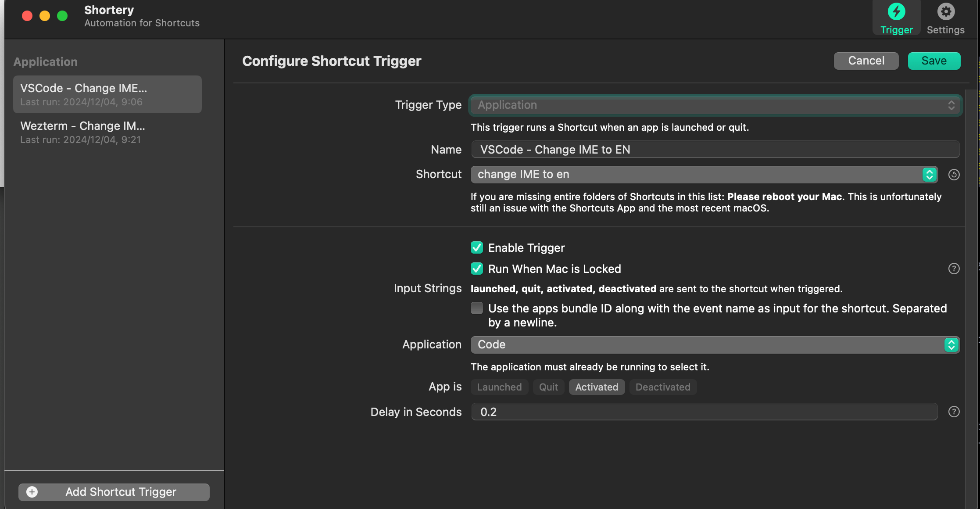Image resolution: width=980 pixels, height=509 pixels.
Task: Open help icon for Delay in Seconds
Action: (954, 412)
